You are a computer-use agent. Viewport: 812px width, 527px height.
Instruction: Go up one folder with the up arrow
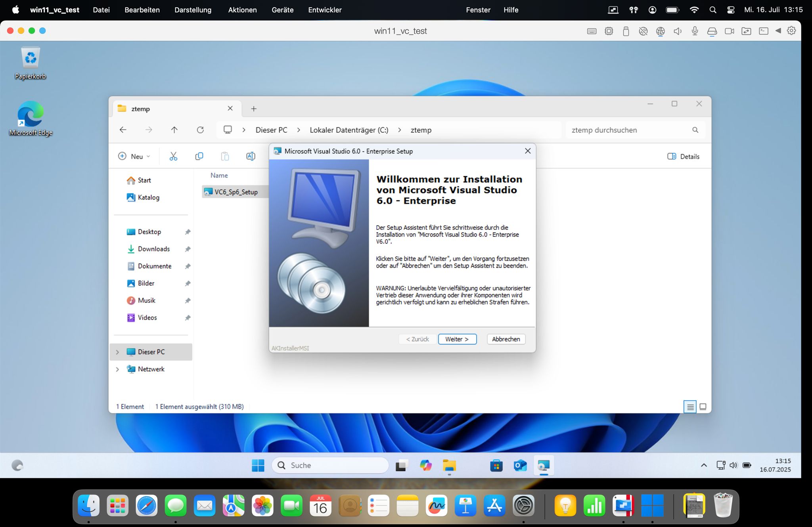[174, 130]
